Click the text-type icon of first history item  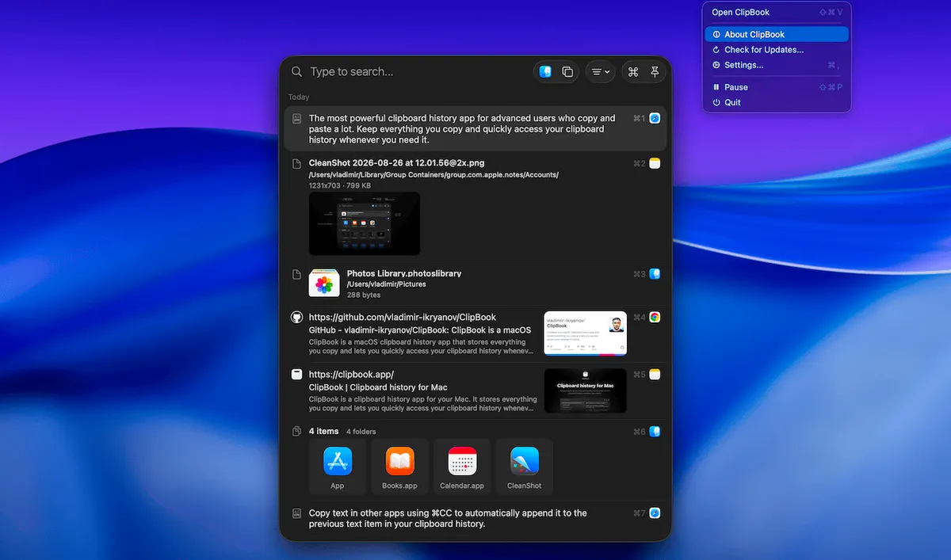click(296, 118)
